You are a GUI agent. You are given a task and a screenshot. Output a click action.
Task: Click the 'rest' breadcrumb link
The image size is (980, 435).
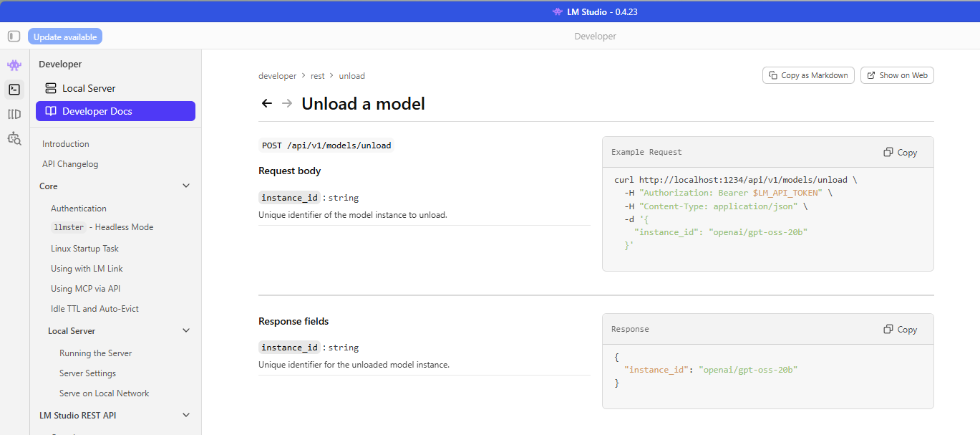point(317,76)
